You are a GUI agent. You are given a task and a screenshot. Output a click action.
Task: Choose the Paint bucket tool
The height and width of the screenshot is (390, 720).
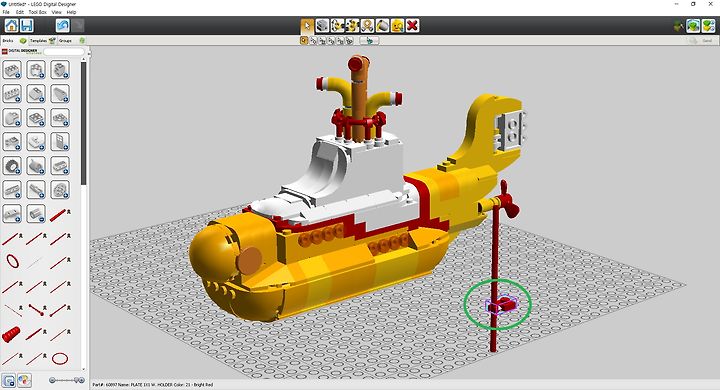382,26
